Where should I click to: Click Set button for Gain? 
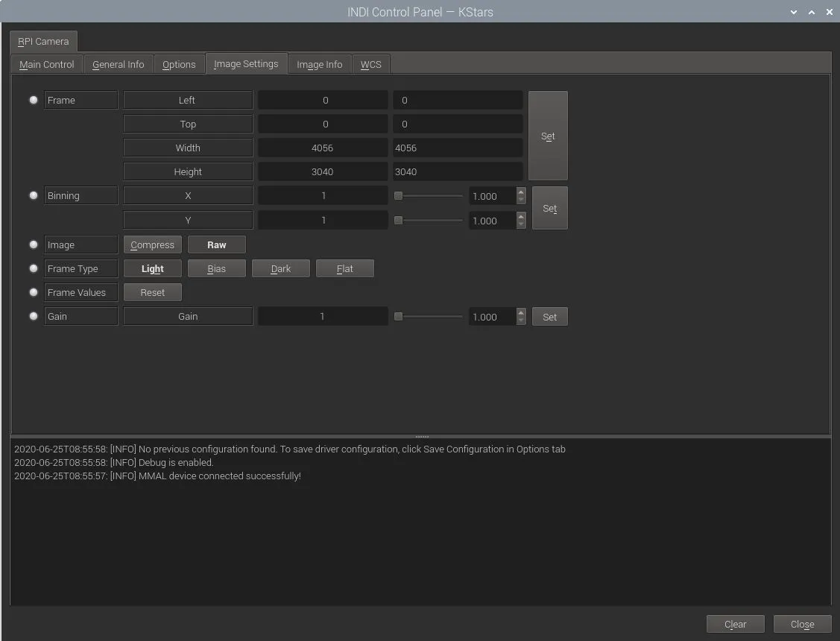pyautogui.click(x=549, y=317)
